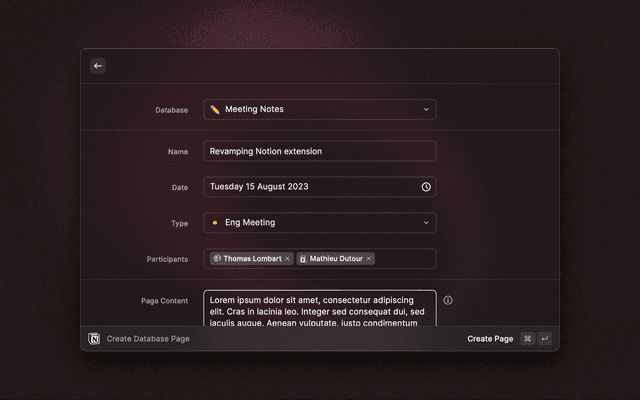
Task: Expand the Type dropdown chevron
Action: [x=426, y=223]
